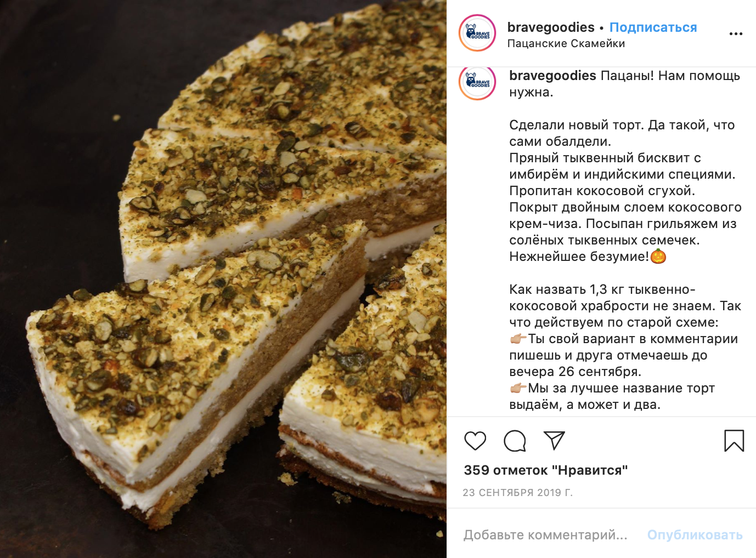Click the pumpkin cake photo
Viewport: 756px width, 558px height.
[223, 279]
